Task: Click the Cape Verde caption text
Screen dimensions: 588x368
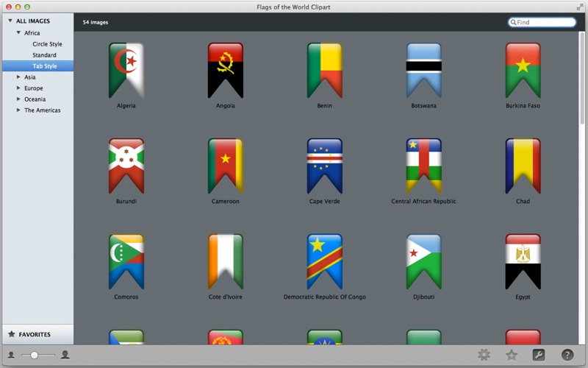Action: point(324,201)
